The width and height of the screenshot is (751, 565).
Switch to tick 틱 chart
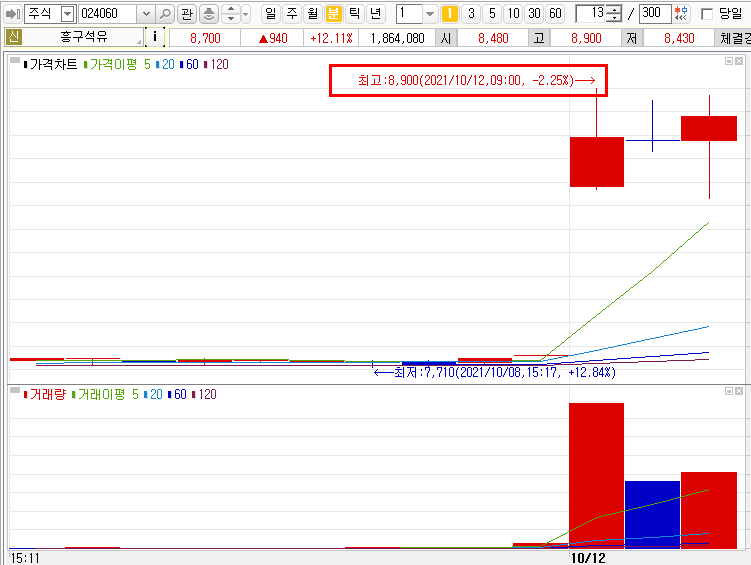[355, 13]
